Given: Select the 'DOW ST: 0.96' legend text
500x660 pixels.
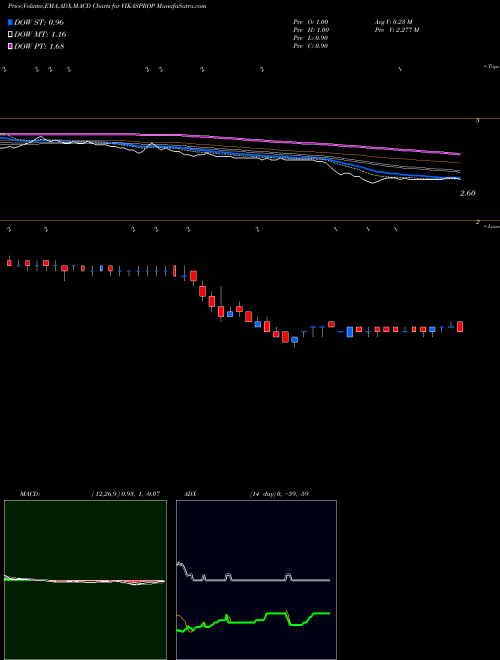Looking at the screenshot, I should 39,22.
